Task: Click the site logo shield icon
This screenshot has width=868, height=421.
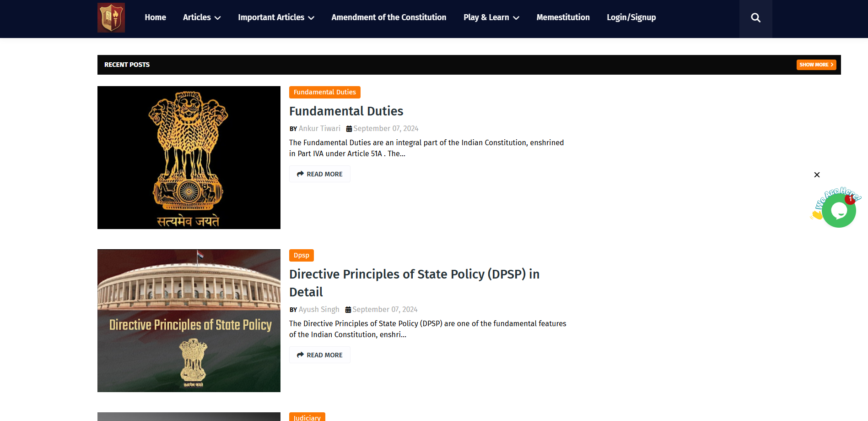Action: click(111, 17)
